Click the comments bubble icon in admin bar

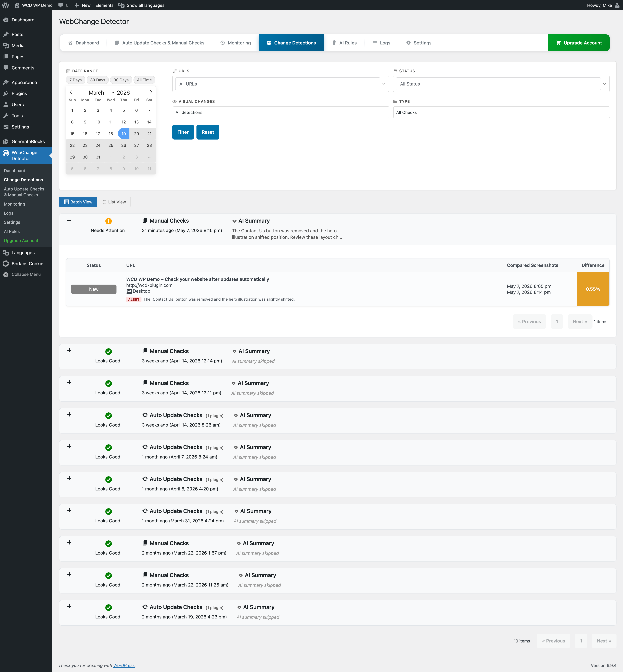61,5
